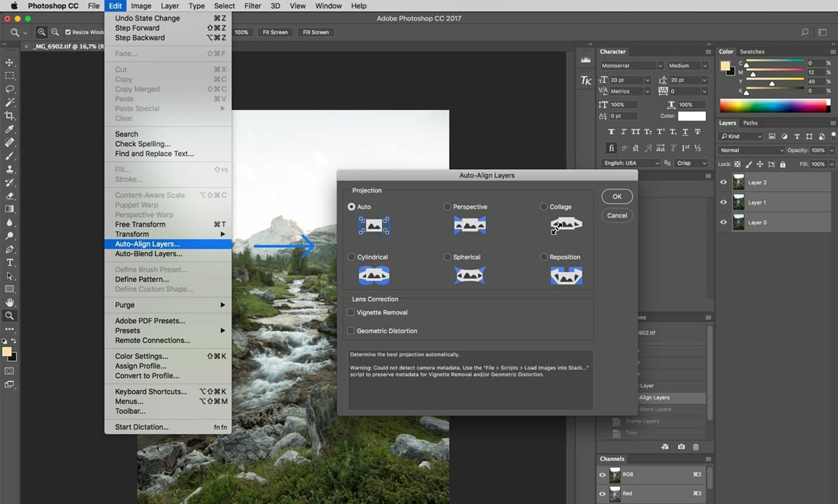Select the Move tool
Image resolution: width=838 pixels, height=504 pixels.
coord(10,63)
